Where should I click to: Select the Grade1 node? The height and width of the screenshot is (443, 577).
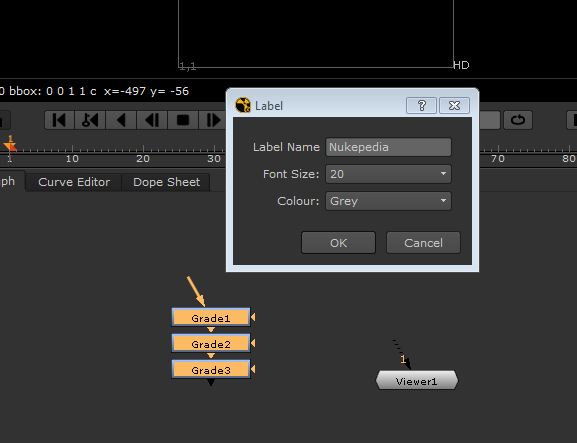pyautogui.click(x=211, y=318)
